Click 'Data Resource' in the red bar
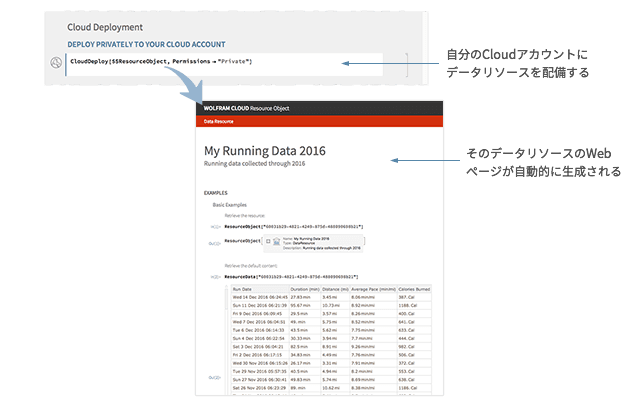The height and width of the screenshot is (416, 638). click(x=218, y=121)
